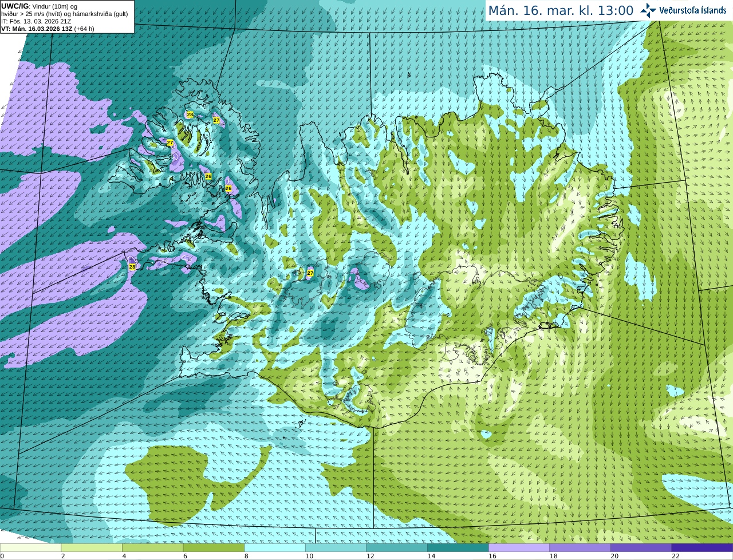Viewport: 733px width, 560px height.
Task: Click the UWC/IG Vindur (10m) title line
Action: 39,6
